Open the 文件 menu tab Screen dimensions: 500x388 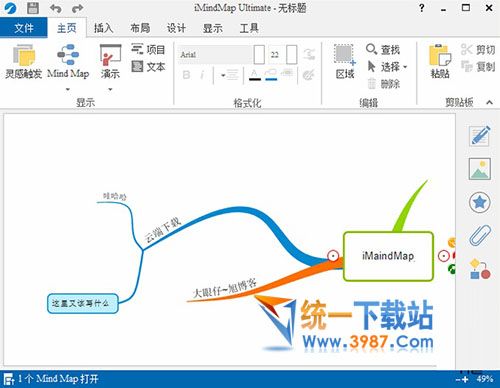click(23, 28)
